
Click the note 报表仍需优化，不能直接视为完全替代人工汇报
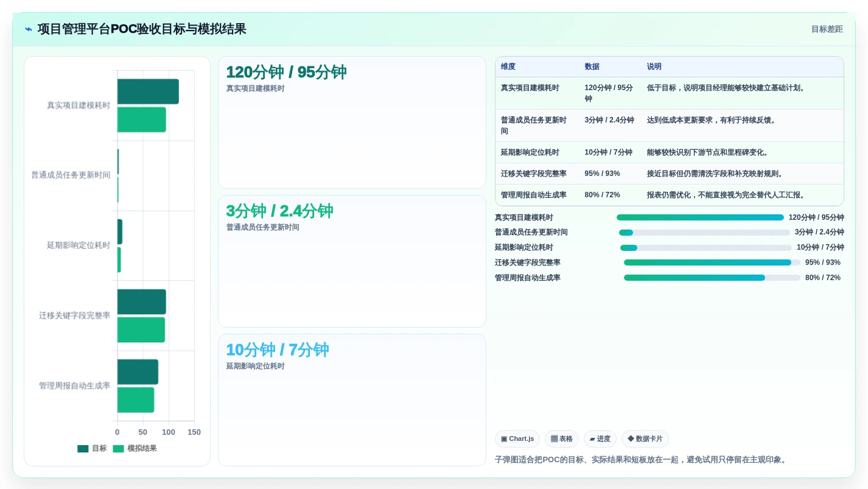coord(728,195)
